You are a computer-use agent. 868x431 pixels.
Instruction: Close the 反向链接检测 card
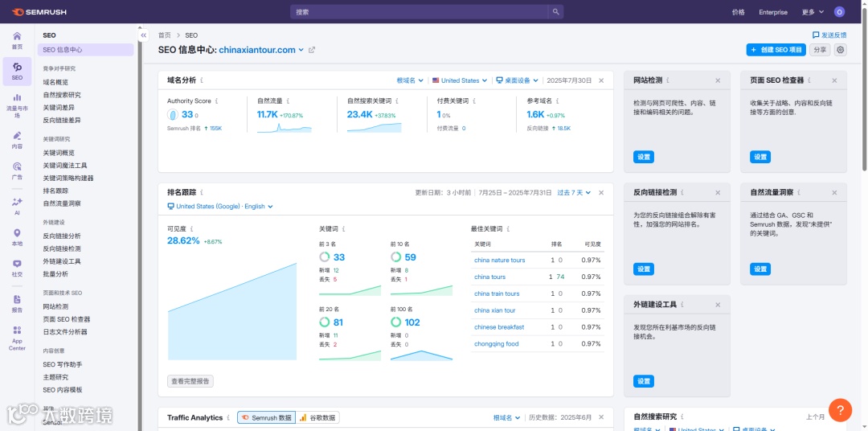pyautogui.click(x=718, y=193)
